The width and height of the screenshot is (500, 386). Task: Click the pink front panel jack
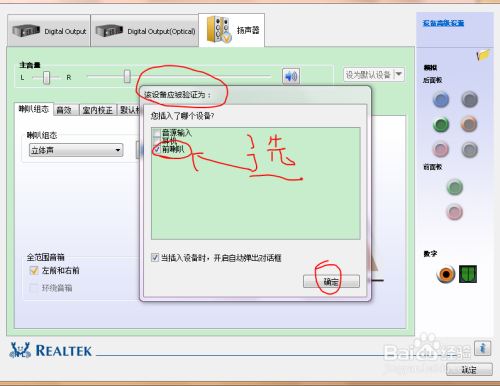tap(454, 212)
